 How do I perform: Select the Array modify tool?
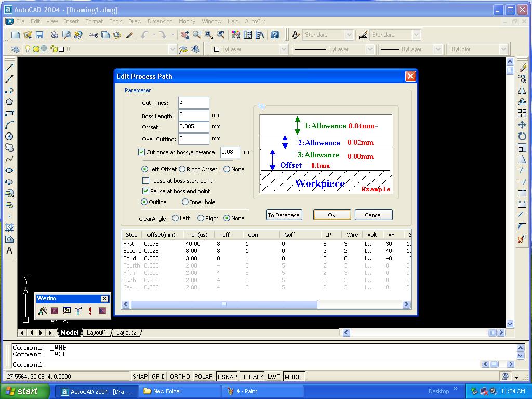click(522, 113)
